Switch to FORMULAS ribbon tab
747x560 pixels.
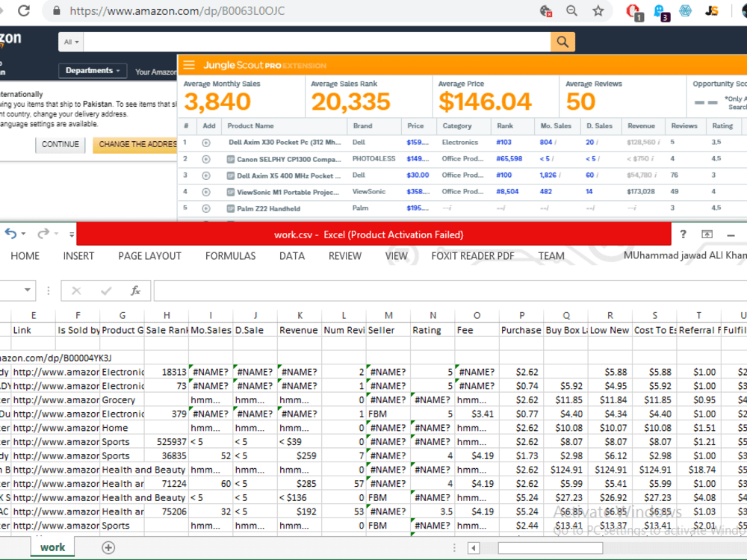[x=231, y=256]
